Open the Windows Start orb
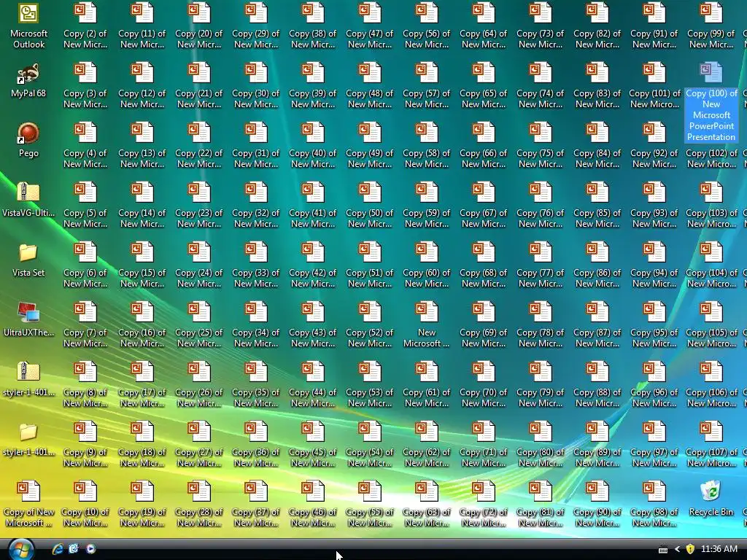The width and height of the screenshot is (747, 560). [x=21, y=550]
